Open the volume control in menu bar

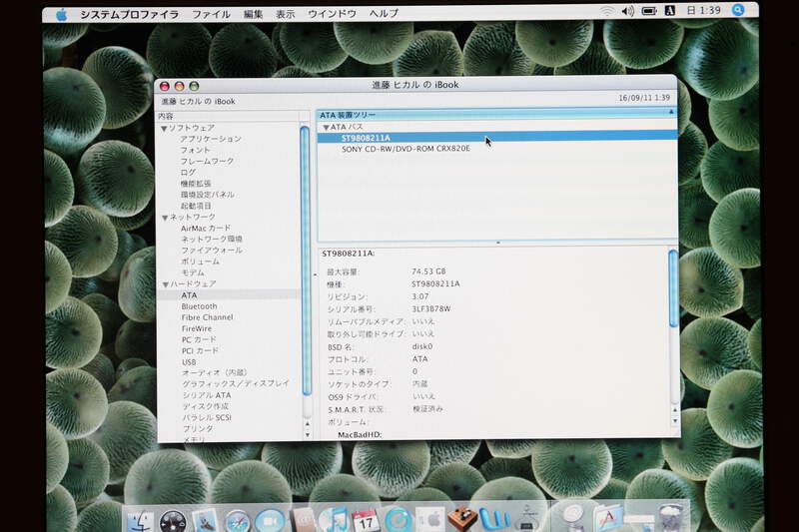click(x=628, y=11)
